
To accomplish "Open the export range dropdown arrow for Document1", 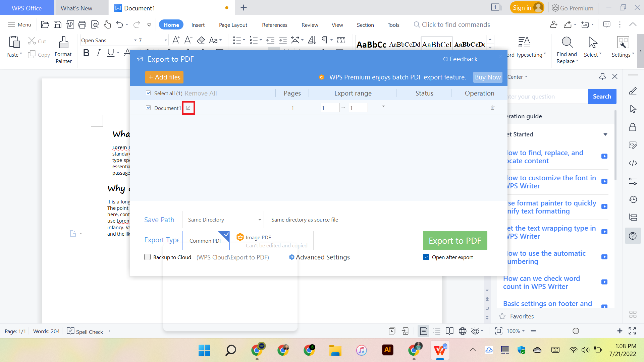I will (383, 107).
